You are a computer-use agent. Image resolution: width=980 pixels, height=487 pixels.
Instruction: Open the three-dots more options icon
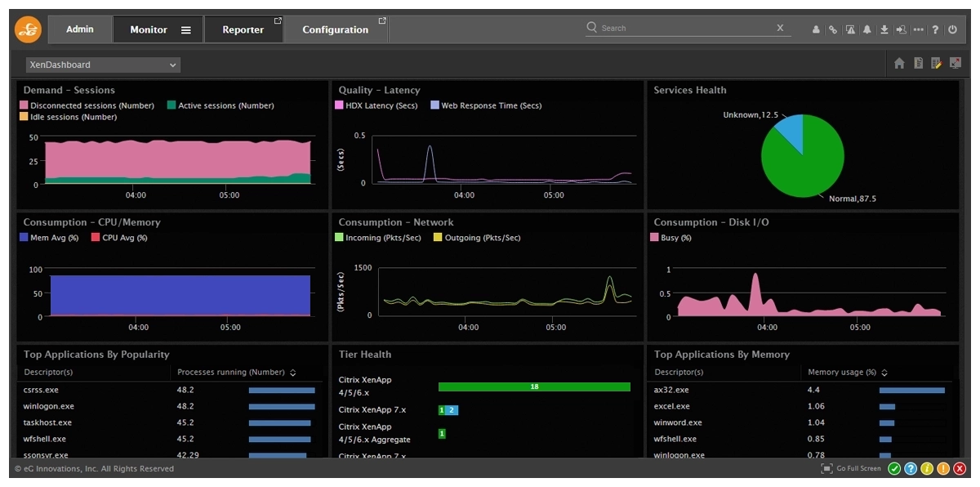919,29
